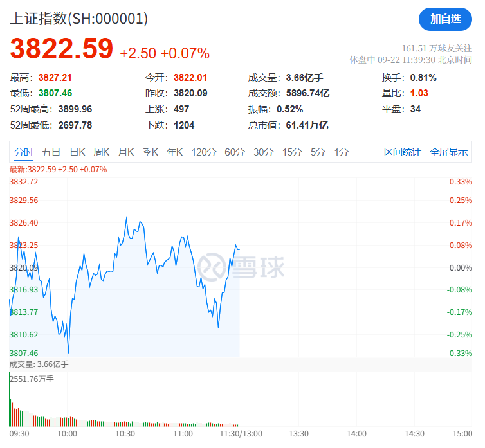Select the 月K chart tab
Screen dimensions: 485x448
(x=126, y=152)
